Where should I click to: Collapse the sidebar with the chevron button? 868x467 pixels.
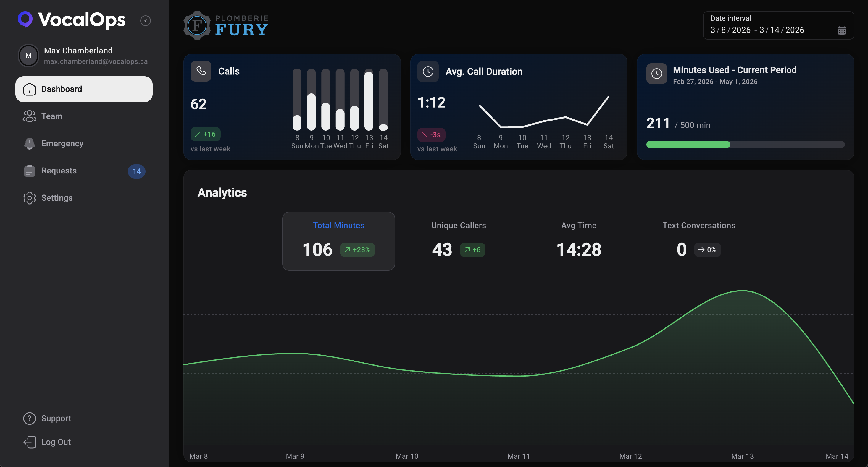tap(145, 20)
